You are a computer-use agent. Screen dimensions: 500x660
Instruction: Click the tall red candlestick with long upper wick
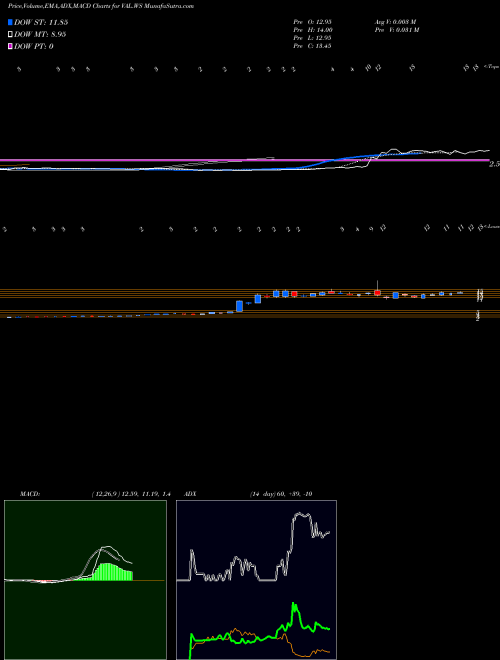[378, 289]
